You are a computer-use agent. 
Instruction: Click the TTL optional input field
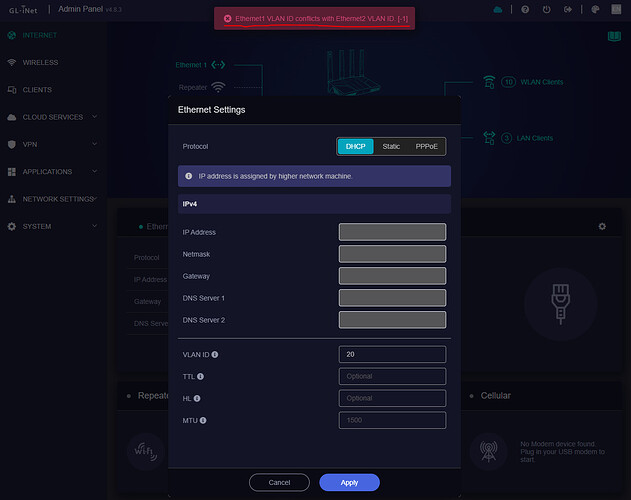pos(392,376)
